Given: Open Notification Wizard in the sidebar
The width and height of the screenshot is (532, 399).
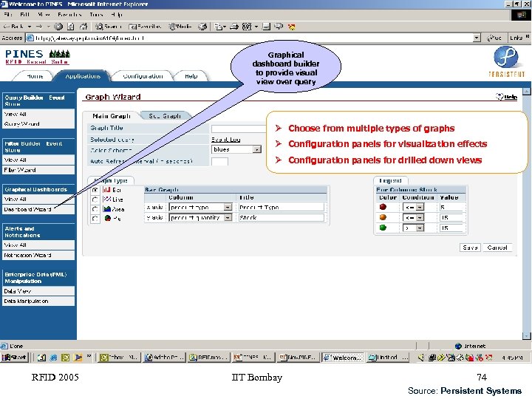Looking at the screenshot, I should click(x=38, y=255).
